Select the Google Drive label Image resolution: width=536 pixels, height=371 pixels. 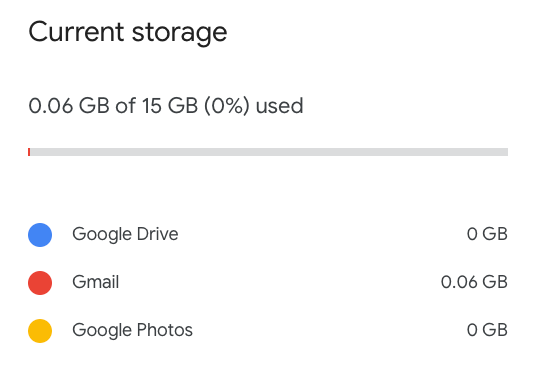tap(125, 235)
